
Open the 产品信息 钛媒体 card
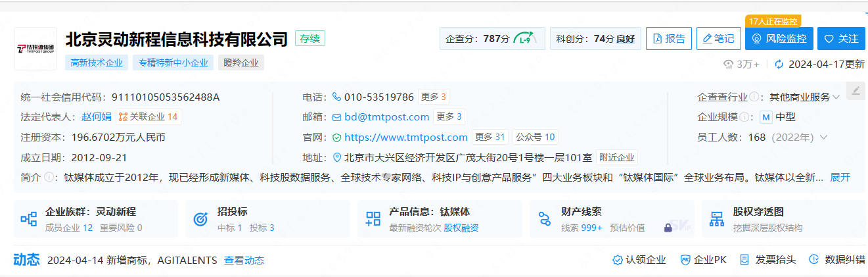point(440,219)
